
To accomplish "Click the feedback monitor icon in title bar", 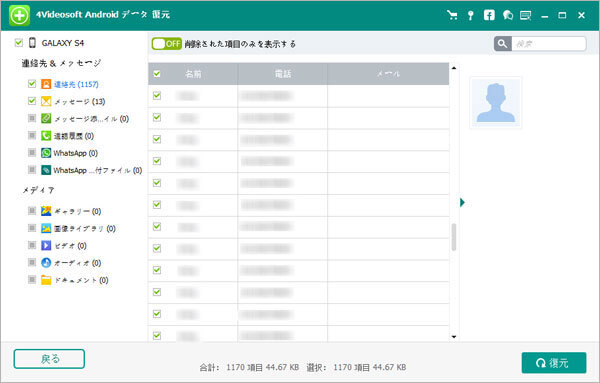I will point(525,15).
